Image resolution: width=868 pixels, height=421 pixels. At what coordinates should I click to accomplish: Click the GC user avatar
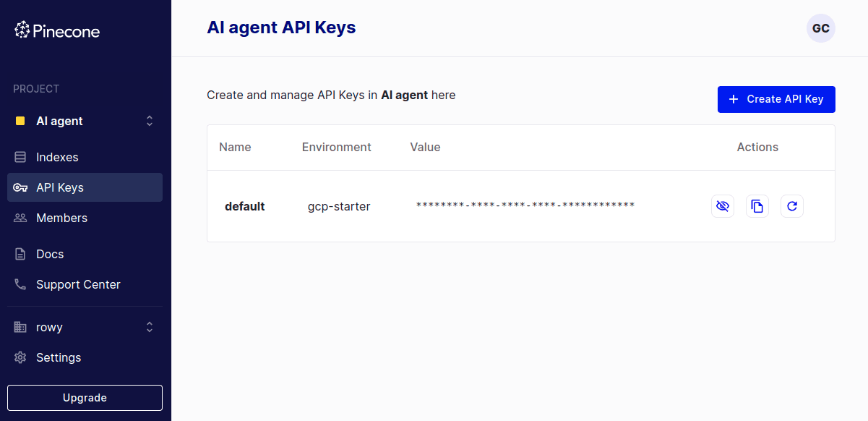[820, 28]
